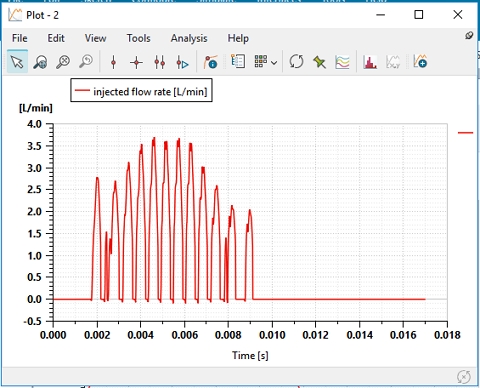Open the Analysis menu
Screen dimensions: 480x388
click(189, 38)
